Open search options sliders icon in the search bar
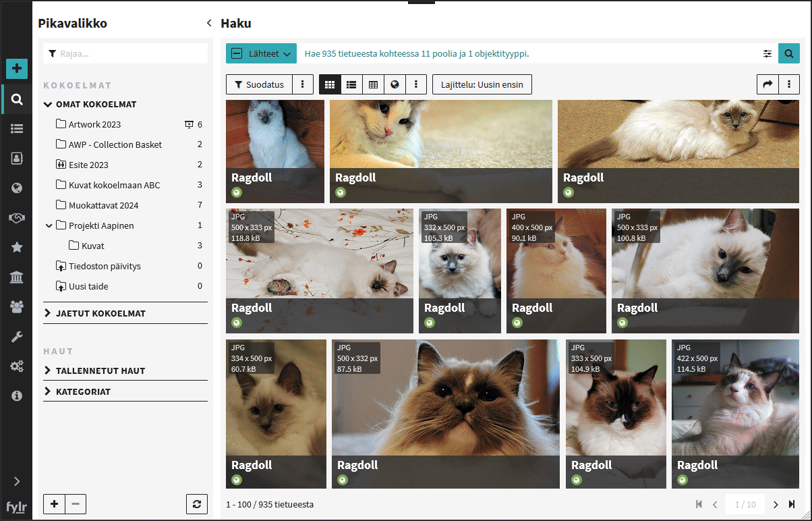 click(x=767, y=53)
